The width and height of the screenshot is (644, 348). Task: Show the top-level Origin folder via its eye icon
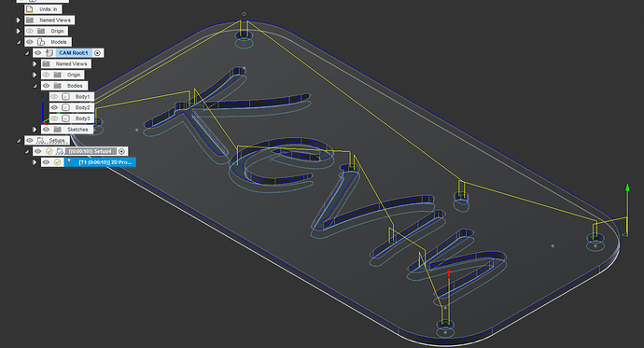pos(30,31)
